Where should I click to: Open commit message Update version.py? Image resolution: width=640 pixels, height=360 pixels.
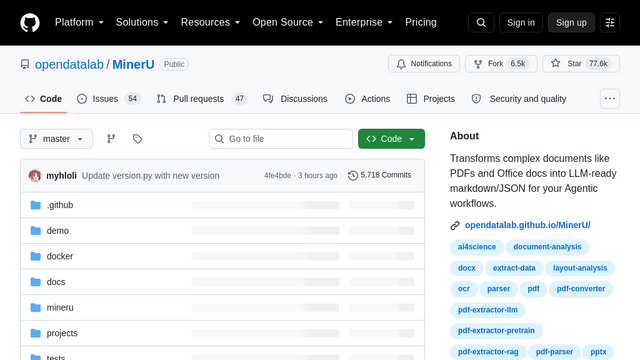pyautogui.click(x=151, y=176)
